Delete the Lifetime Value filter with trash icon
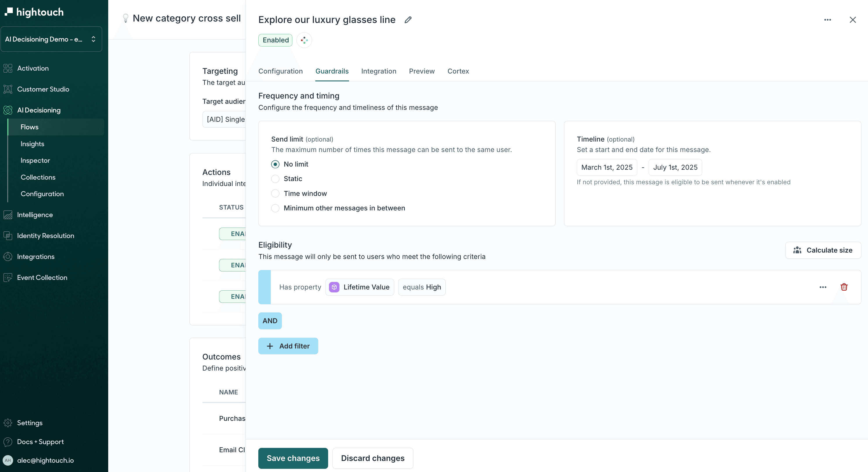The image size is (868, 472). tap(844, 287)
